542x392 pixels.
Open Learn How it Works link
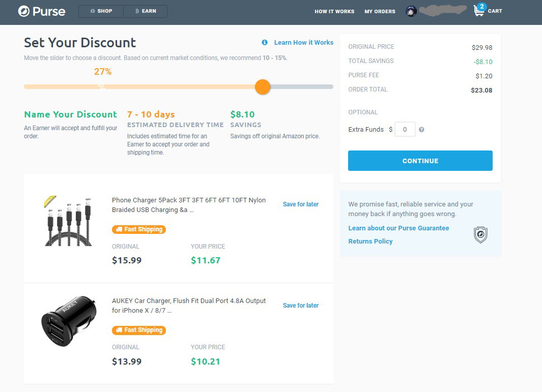click(x=303, y=43)
